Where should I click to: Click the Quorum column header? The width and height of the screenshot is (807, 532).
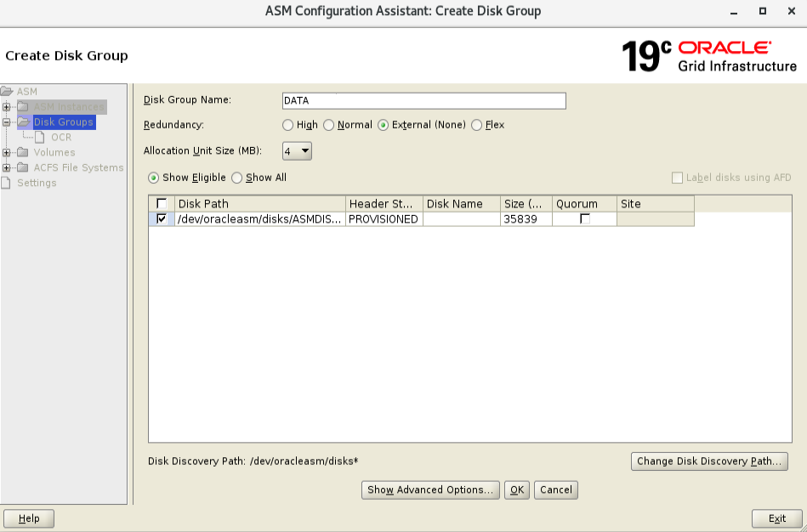coord(585,204)
